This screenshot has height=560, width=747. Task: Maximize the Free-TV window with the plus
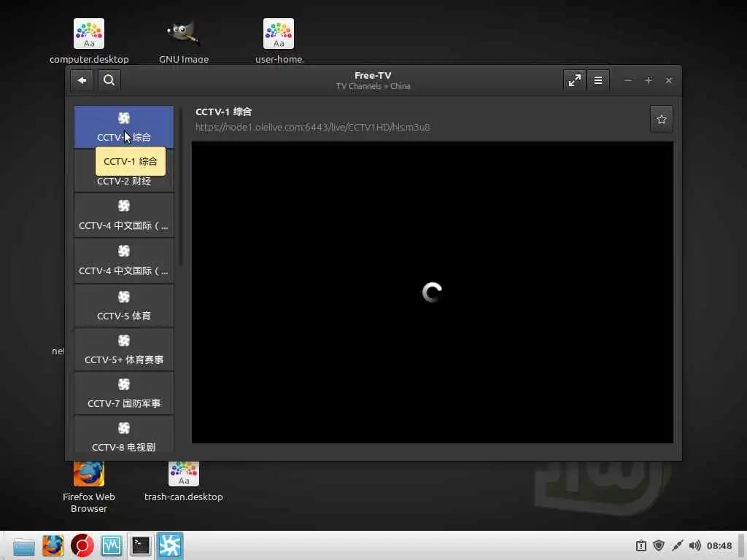coord(649,80)
